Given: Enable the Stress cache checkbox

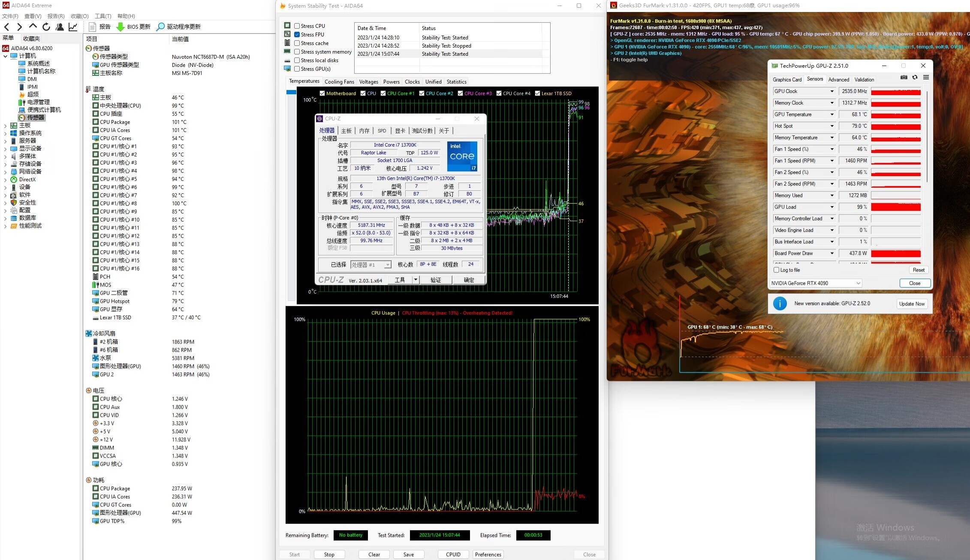Looking at the screenshot, I should 297,43.
